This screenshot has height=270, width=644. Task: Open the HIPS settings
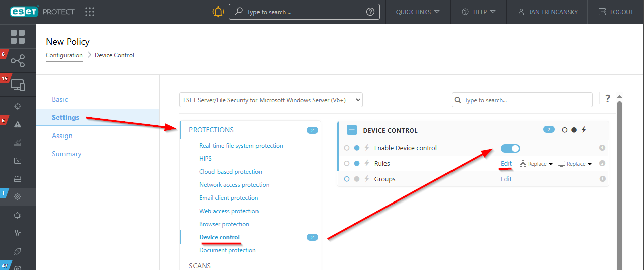(205, 159)
